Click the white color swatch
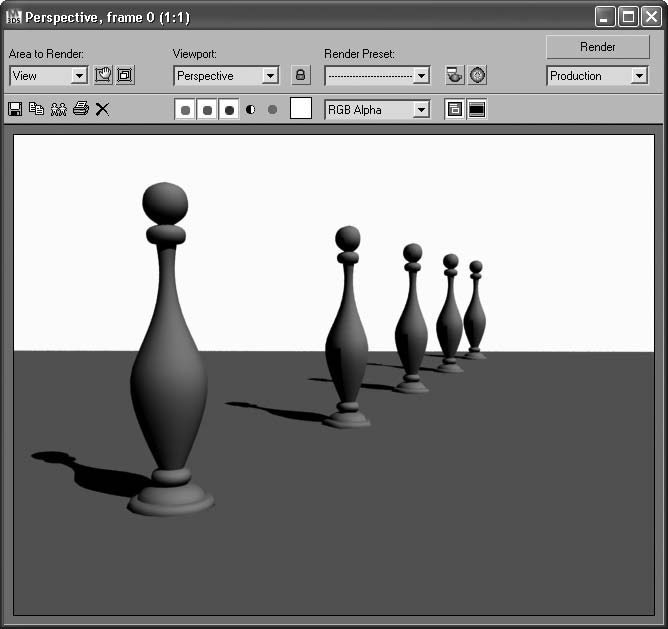The width and height of the screenshot is (668, 629). (301, 109)
